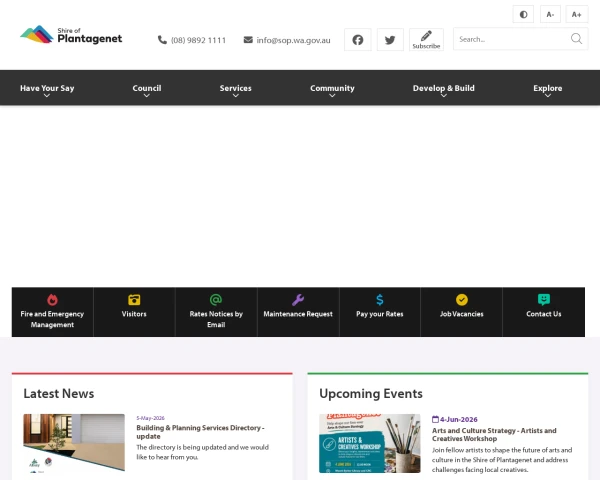Expand chevron under Council
The height and width of the screenshot is (480, 600).
pyautogui.click(x=147, y=96)
